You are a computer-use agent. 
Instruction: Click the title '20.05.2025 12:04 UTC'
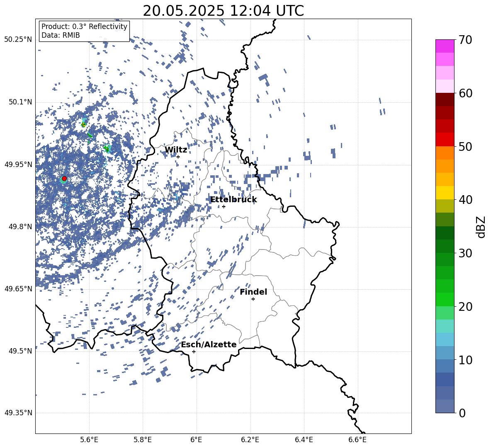[x=223, y=11]
